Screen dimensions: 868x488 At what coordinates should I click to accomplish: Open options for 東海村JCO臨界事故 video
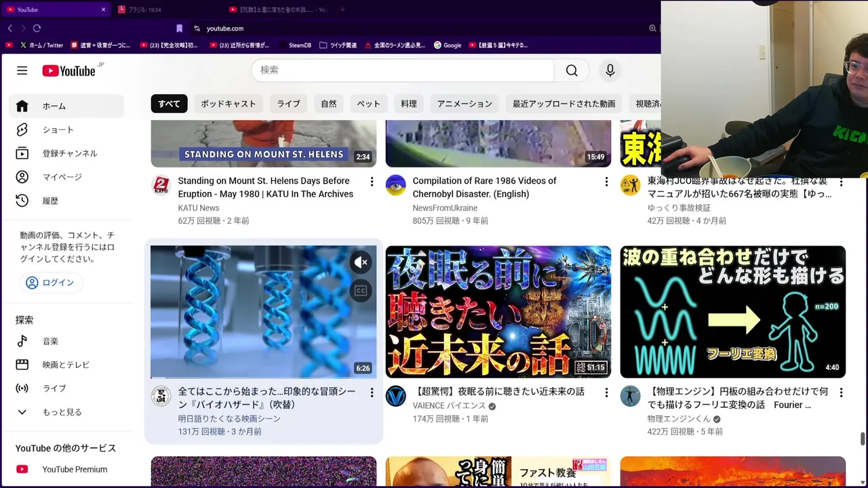point(841,182)
